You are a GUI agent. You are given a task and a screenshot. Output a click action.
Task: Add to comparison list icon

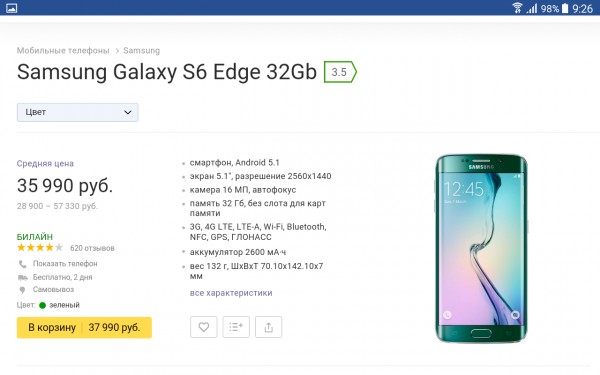click(x=236, y=327)
